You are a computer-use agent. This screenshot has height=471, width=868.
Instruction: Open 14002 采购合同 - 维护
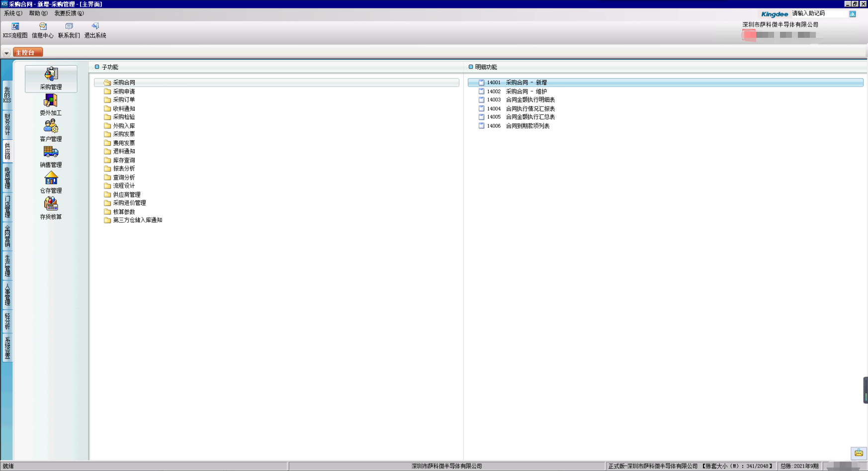(x=526, y=92)
